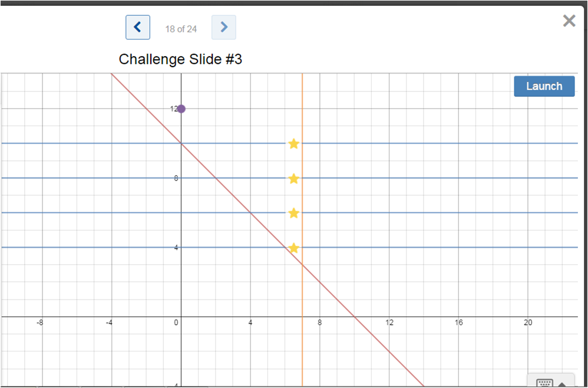Click the yellow star on line y=8
This screenshot has width=588, height=388.
[293, 178]
